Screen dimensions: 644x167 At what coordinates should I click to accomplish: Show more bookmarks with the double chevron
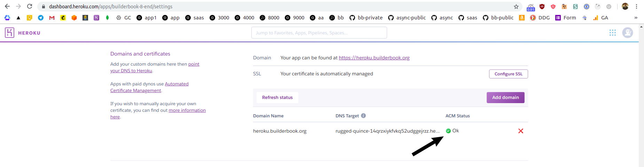(636, 18)
